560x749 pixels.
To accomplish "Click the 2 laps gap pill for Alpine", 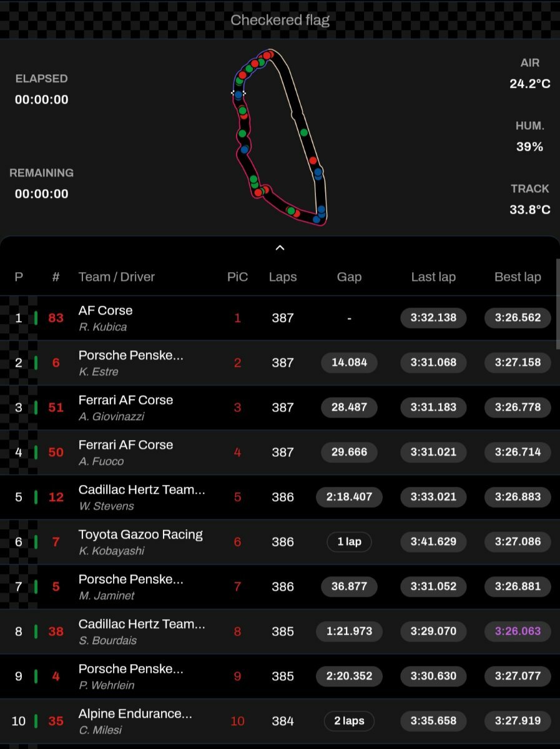I will (x=349, y=721).
